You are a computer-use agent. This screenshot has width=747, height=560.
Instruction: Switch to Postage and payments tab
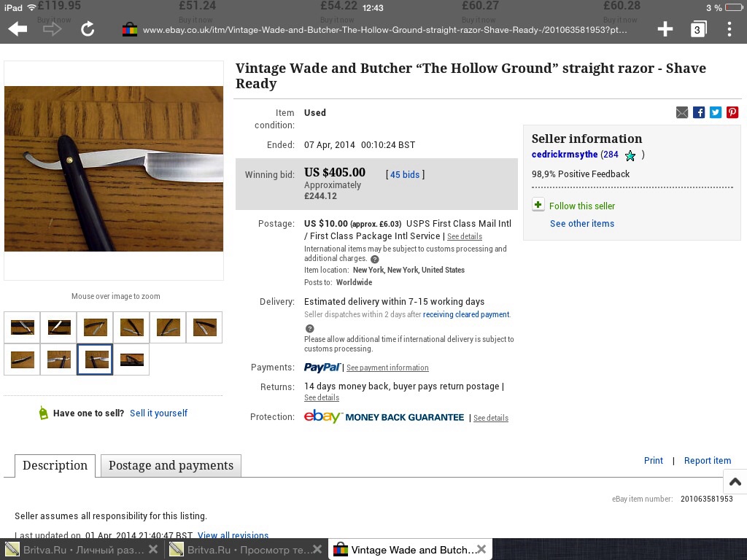171,465
